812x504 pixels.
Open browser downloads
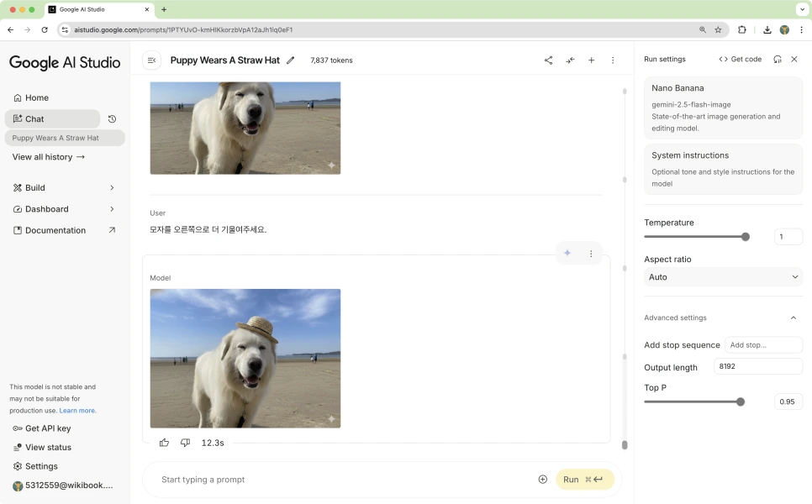[x=767, y=29]
